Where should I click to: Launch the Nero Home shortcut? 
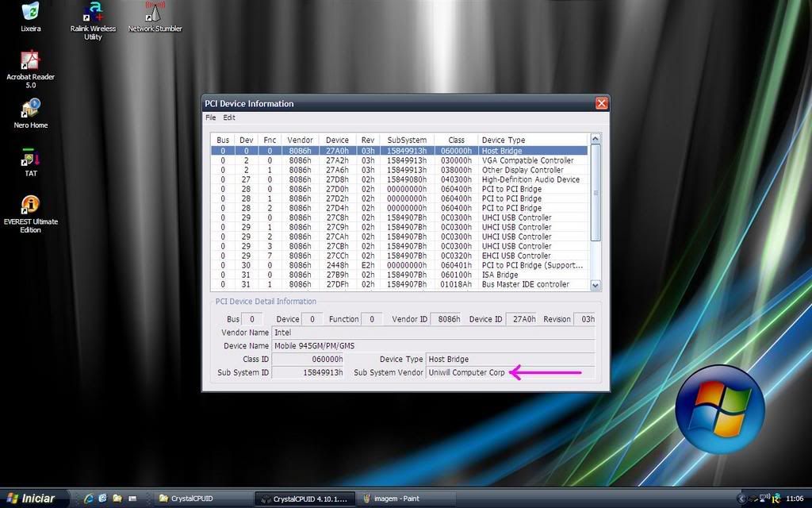[x=30, y=110]
